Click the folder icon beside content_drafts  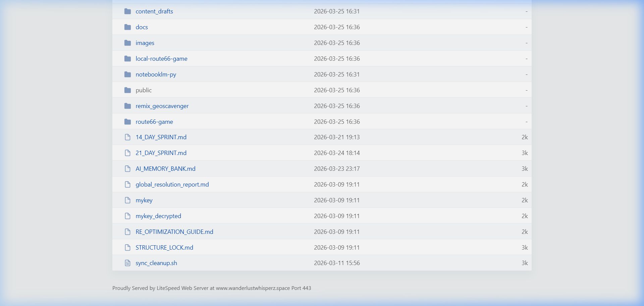127,11
